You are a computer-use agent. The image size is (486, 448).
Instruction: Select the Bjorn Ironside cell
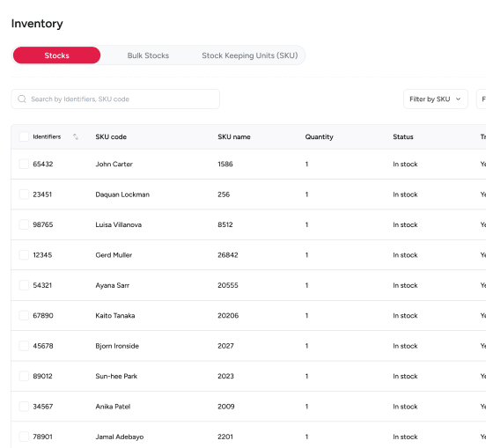pyautogui.click(x=117, y=346)
